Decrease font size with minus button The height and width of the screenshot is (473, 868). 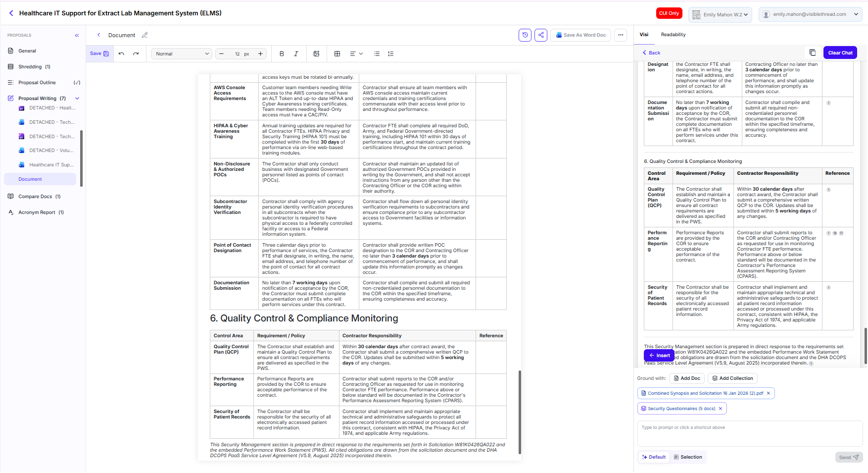click(x=221, y=54)
